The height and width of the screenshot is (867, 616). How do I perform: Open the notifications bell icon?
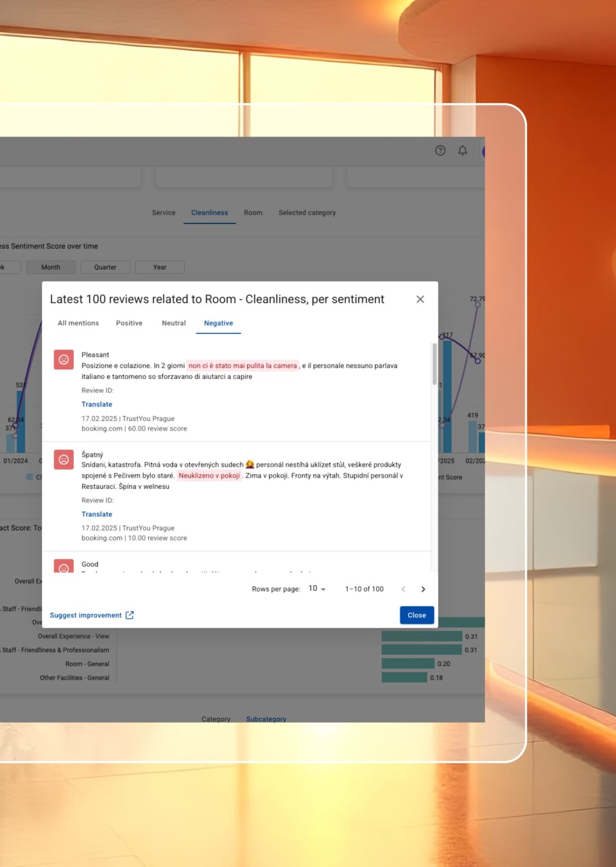point(463,150)
